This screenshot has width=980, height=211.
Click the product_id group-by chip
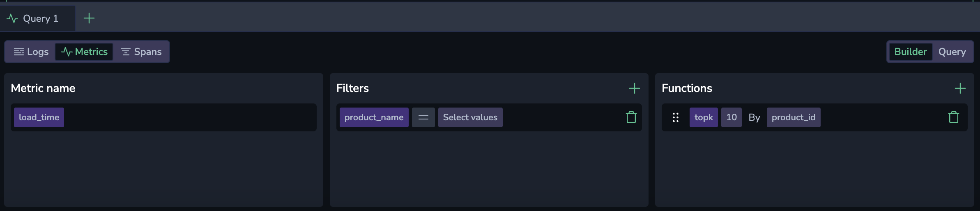(793, 117)
